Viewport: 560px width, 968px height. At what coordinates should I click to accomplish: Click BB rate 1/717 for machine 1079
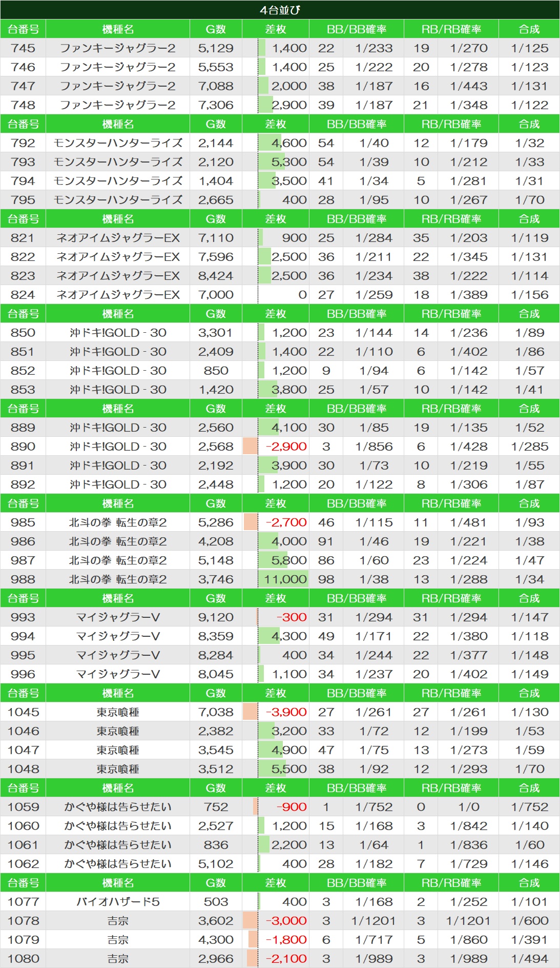374,940
